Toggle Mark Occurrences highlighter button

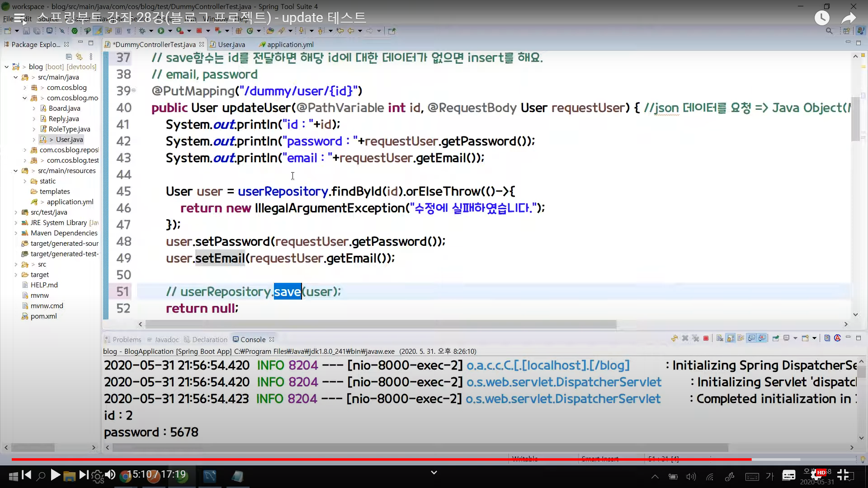pyautogui.click(x=98, y=31)
